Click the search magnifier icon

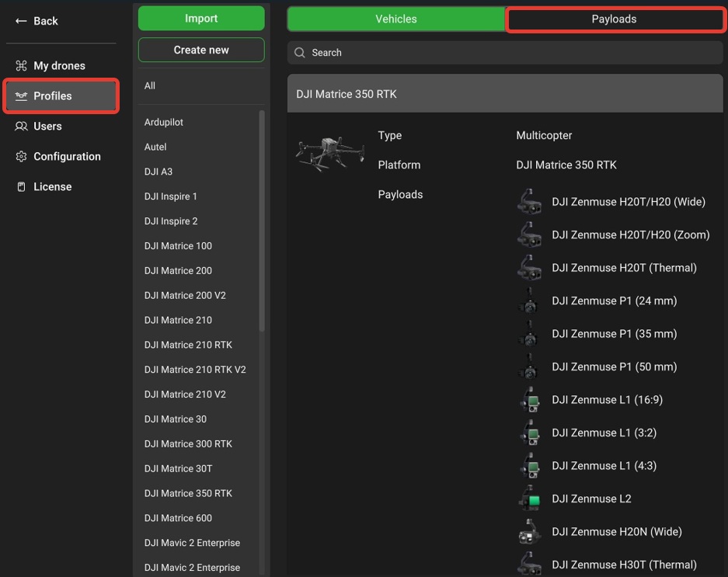click(x=300, y=53)
